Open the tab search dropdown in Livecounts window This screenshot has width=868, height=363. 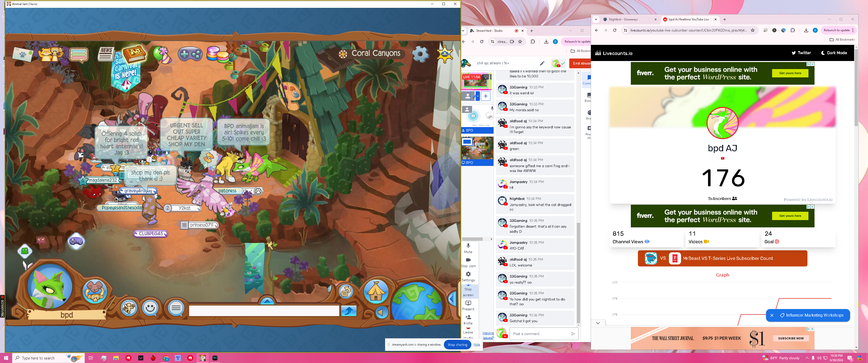coord(596,19)
